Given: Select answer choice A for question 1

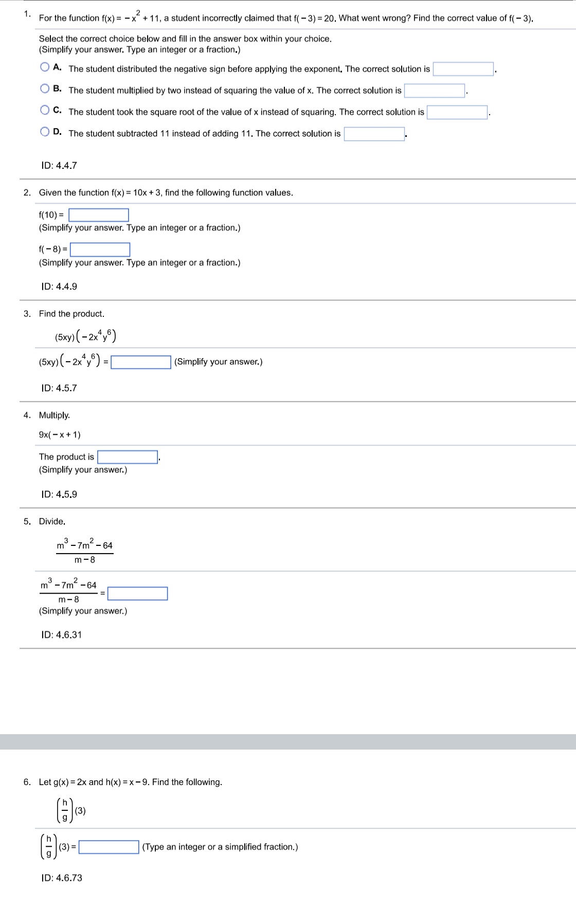Looking at the screenshot, I should (44, 66).
